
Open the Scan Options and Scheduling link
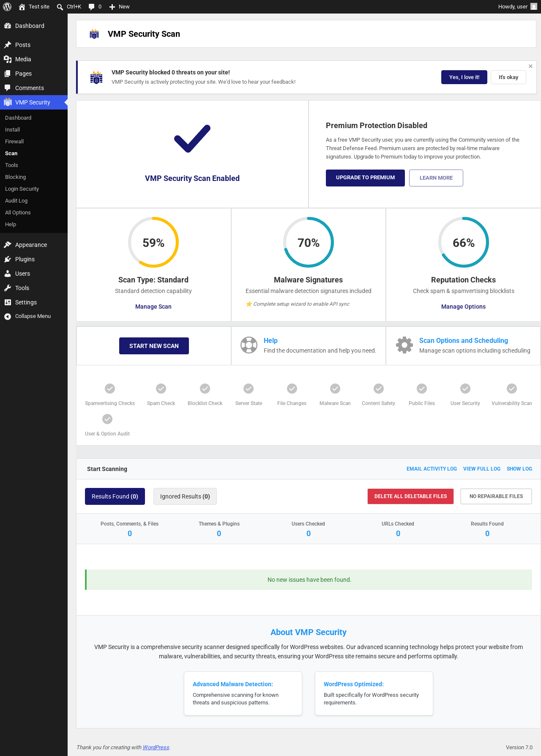[x=464, y=341]
